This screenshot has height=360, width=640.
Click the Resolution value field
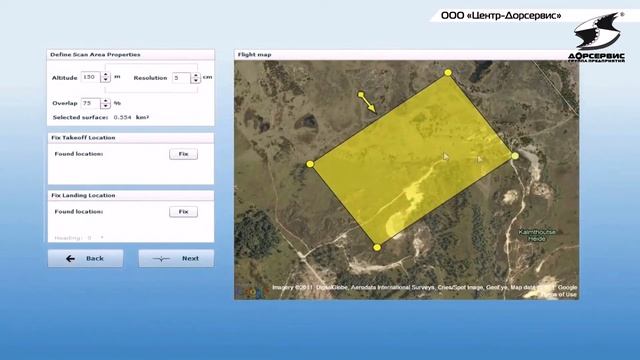tap(181, 78)
